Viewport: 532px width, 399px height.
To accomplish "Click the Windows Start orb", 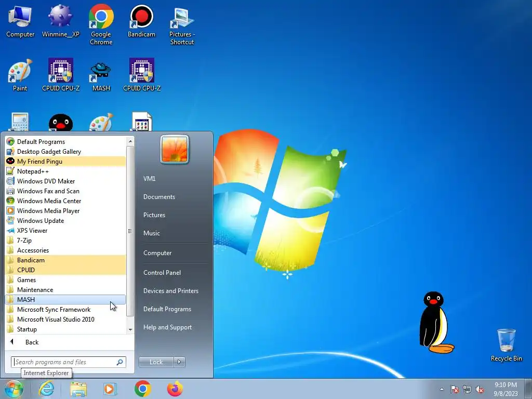I will click(x=14, y=389).
